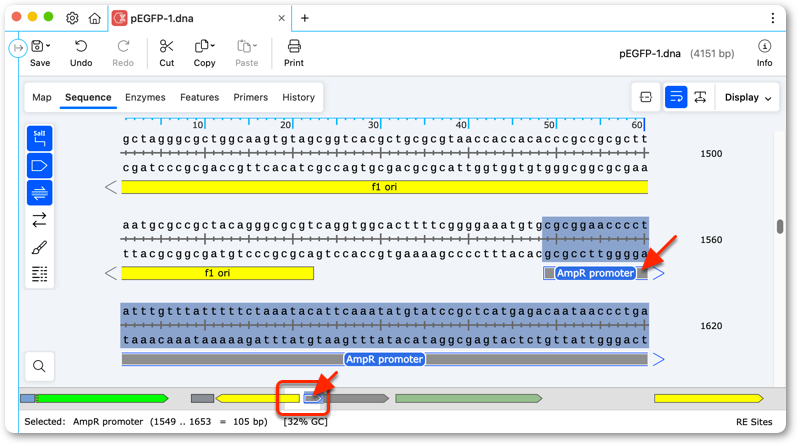Screen dimensions: 797x444
Task: Select the full-width f1 ori feature bar
Action: tap(384, 187)
